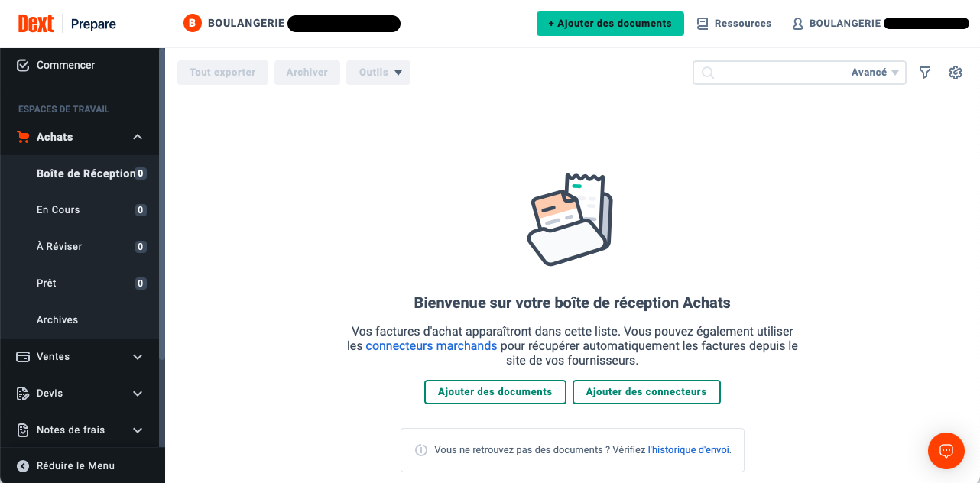Open the orange chat support bubble
Image resolution: width=980 pixels, height=483 pixels.
click(946, 451)
